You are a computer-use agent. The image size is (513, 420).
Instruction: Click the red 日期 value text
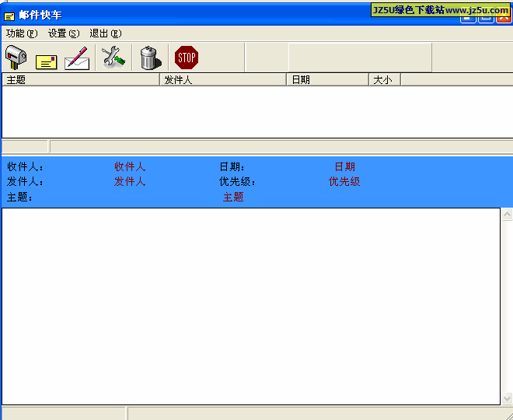tap(344, 166)
